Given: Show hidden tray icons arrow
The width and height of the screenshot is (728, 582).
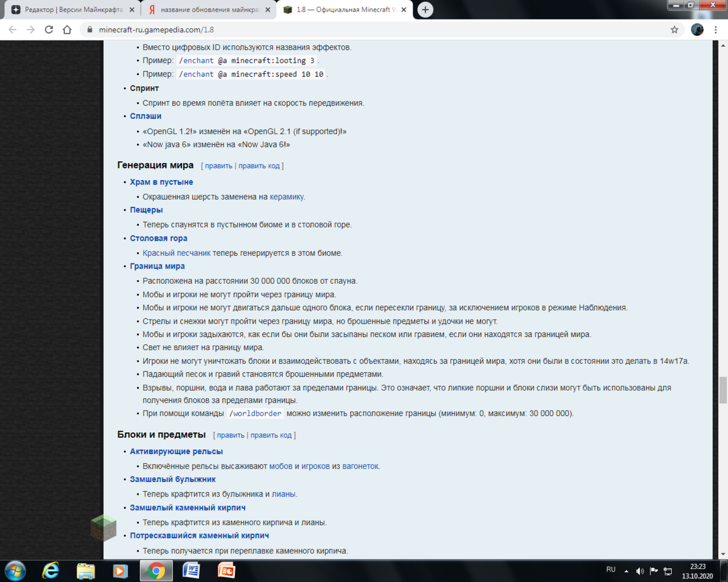Looking at the screenshot, I should [x=627, y=570].
